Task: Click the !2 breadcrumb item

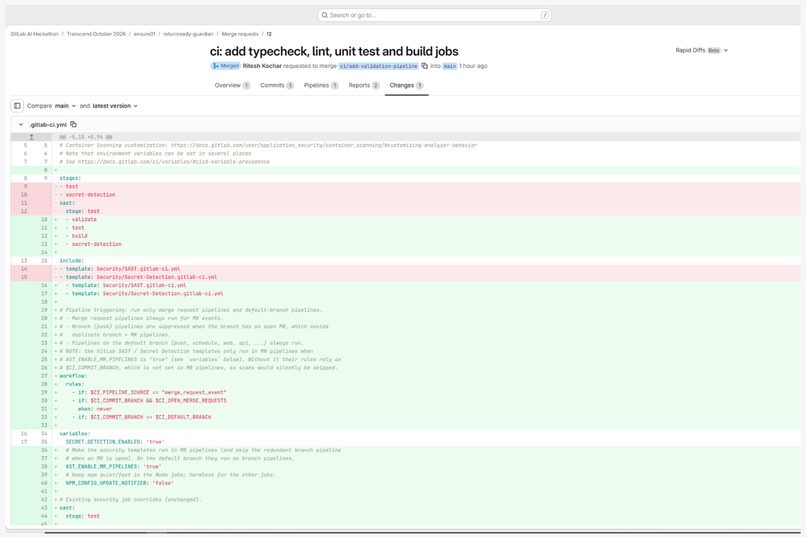Action: click(x=269, y=34)
